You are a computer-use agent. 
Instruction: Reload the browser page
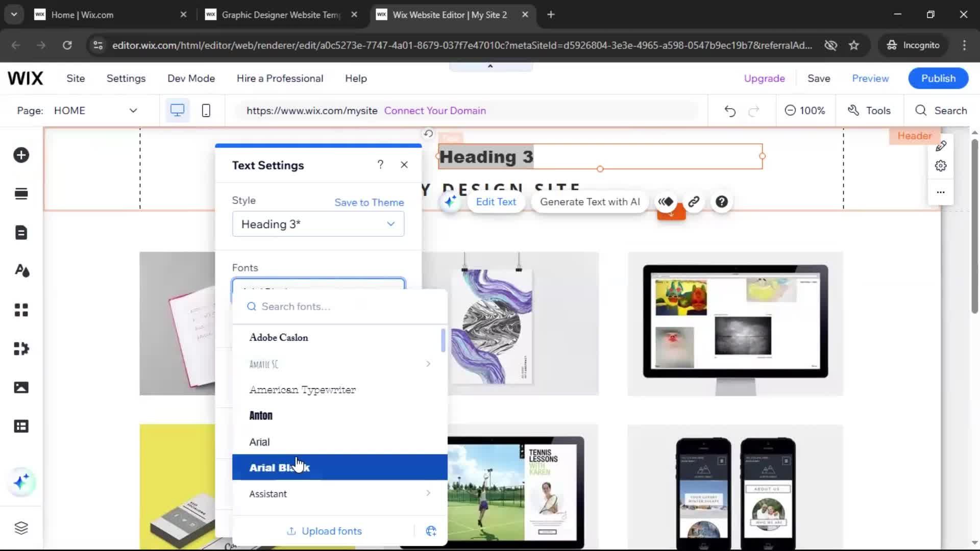(67, 45)
